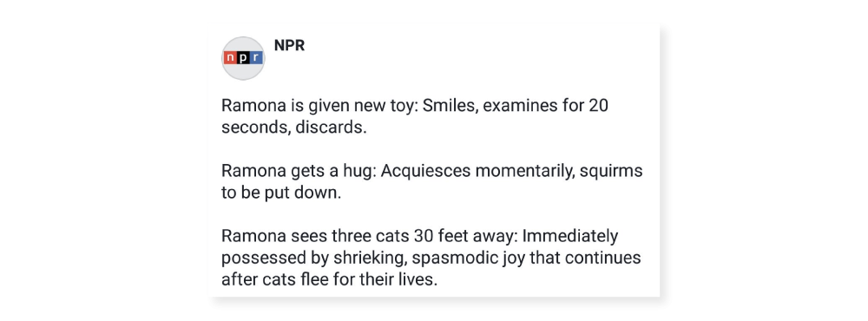Click the line "Ramona gets a hug"
This screenshot has height=321, width=868.
click(x=431, y=170)
